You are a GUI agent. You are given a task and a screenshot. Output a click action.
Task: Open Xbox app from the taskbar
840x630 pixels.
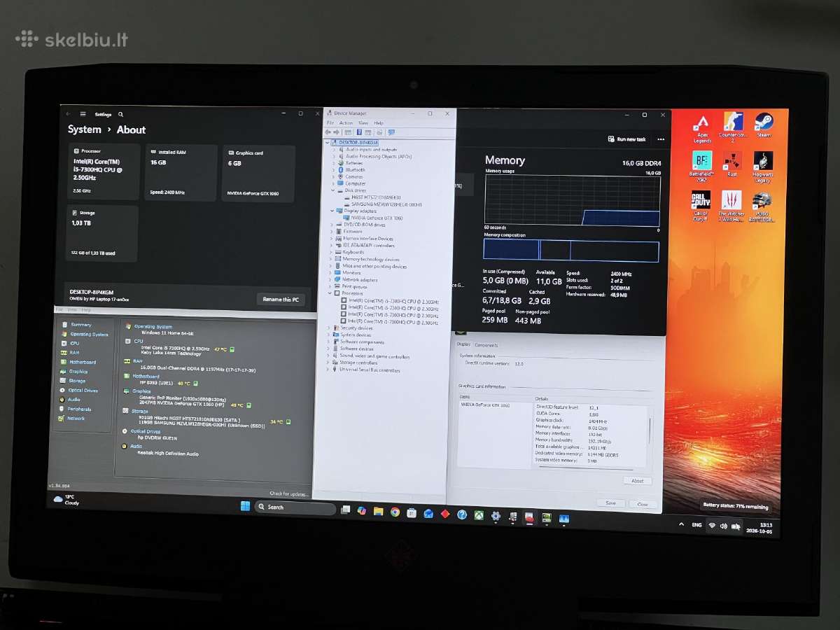pyautogui.click(x=479, y=514)
